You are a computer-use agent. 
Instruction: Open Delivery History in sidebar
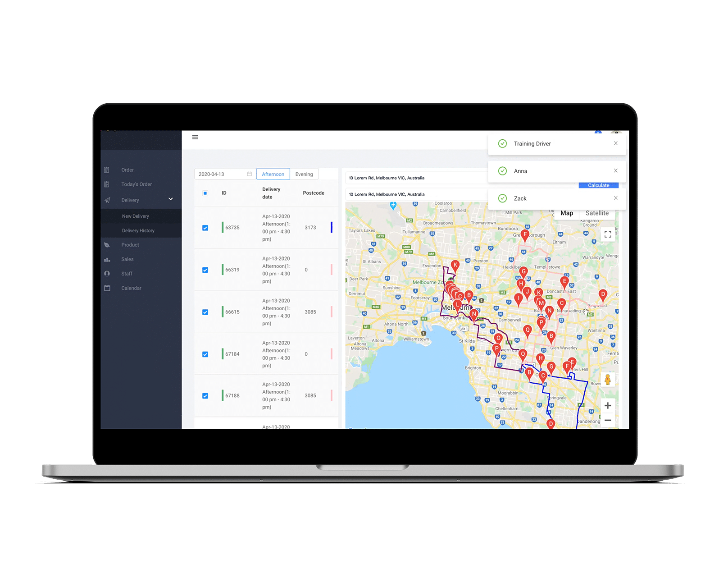coord(138,230)
